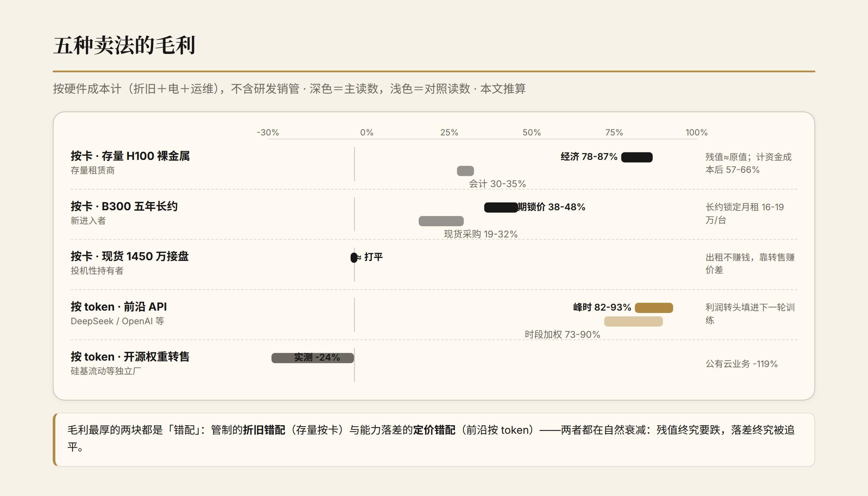Click the gray bar above 现货采购 19-32%
The width and height of the screenshot is (868, 496).
coord(441,221)
